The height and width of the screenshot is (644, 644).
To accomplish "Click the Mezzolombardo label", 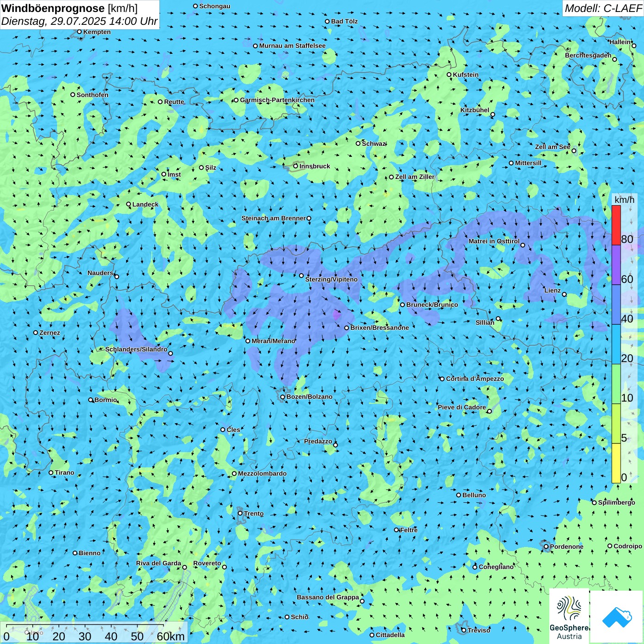I will point(262,473).
